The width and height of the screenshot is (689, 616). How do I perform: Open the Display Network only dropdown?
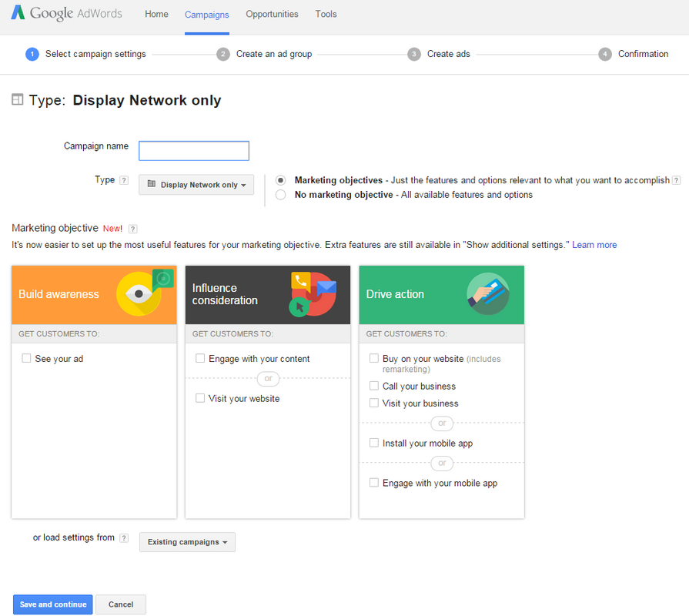point(196,184)
